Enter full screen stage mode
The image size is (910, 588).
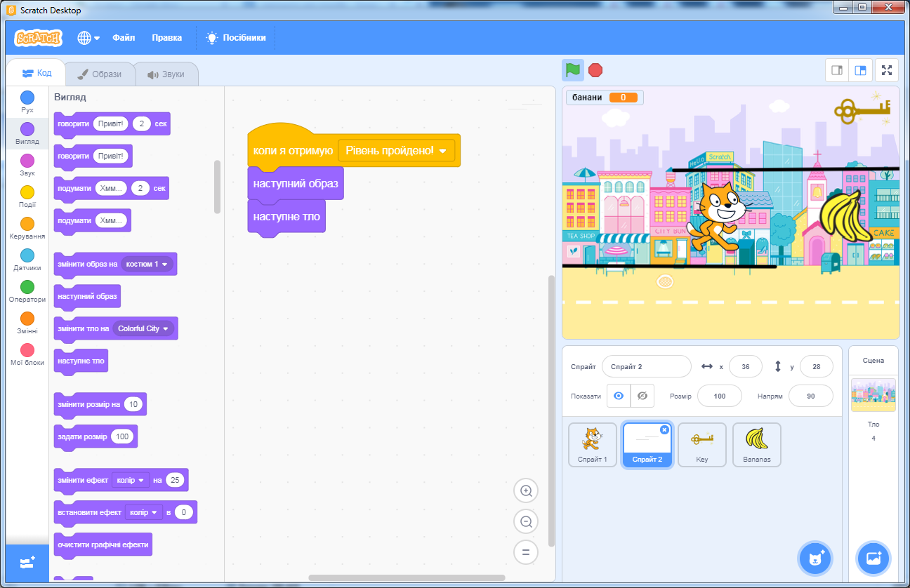click(887, 70)
